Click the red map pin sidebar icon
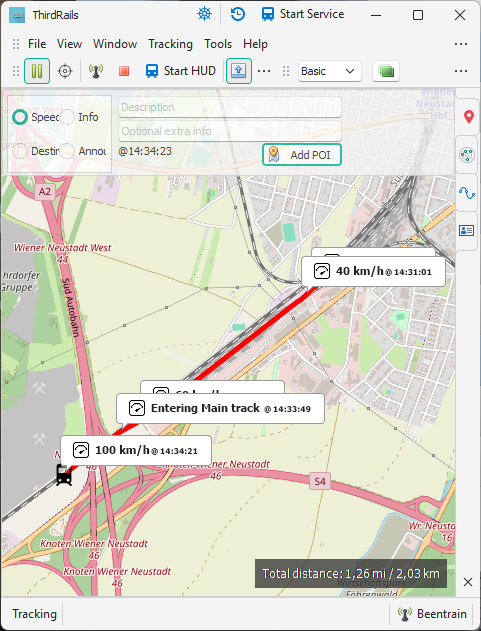 468,117
